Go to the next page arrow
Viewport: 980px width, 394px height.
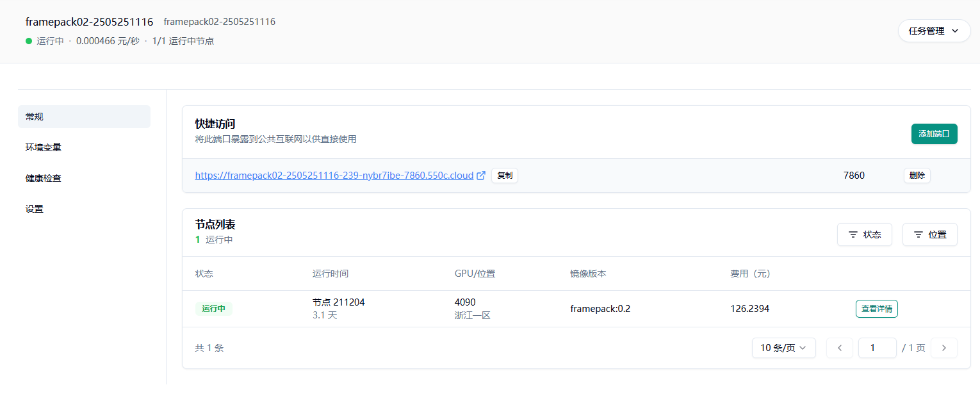click(943, 348)
